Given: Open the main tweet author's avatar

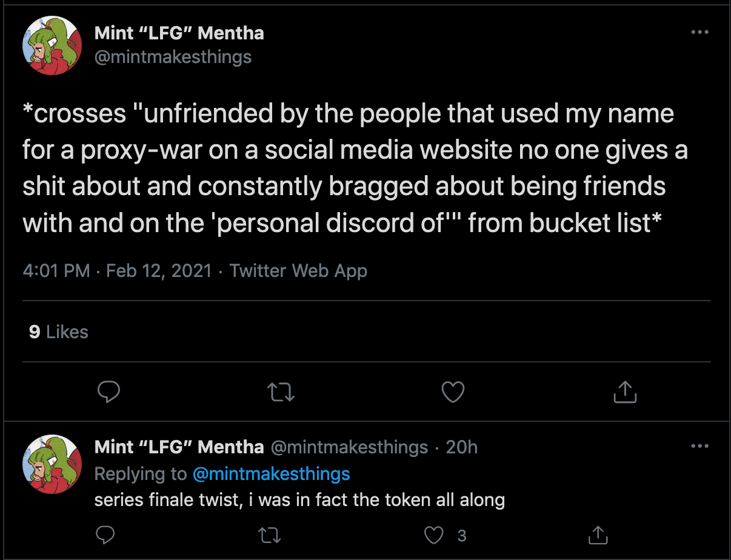Looking at the screenshot, I should tap(52, 45).
